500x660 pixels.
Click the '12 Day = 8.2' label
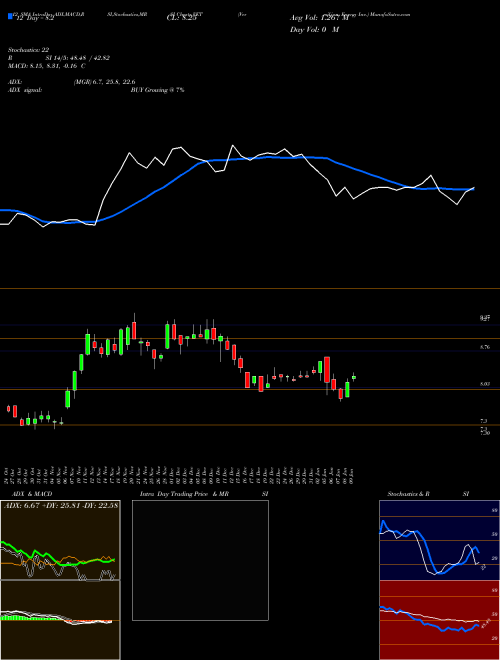tap(35, 19)
